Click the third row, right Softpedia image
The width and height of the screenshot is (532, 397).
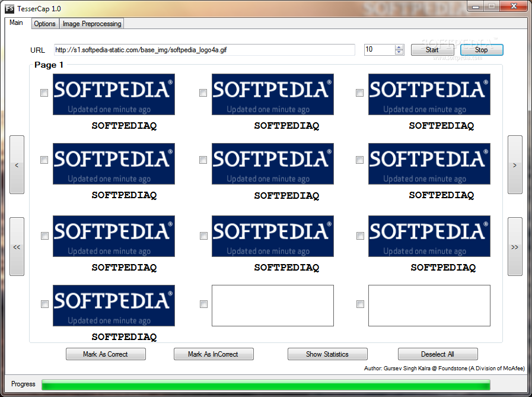coord(429,236)
